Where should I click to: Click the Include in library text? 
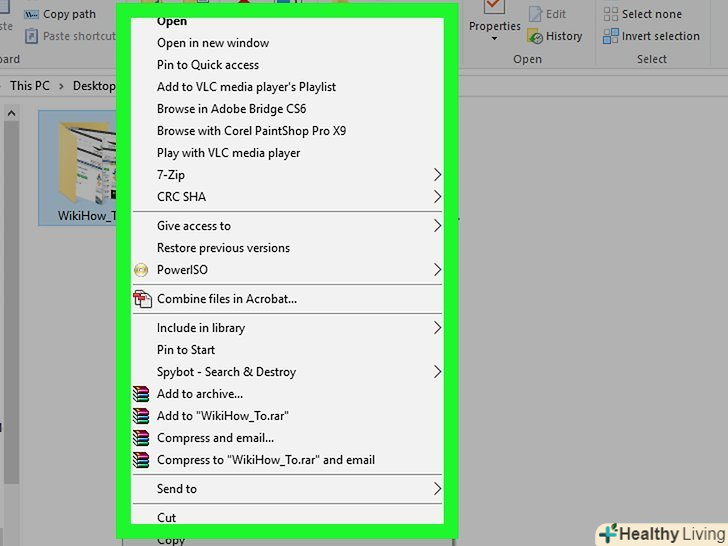[201, 328]
